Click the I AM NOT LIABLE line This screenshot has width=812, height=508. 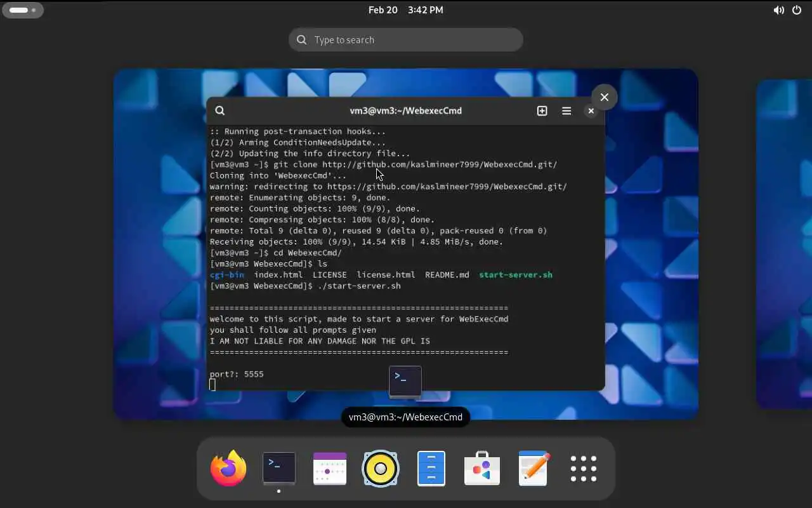coord(320,341)
